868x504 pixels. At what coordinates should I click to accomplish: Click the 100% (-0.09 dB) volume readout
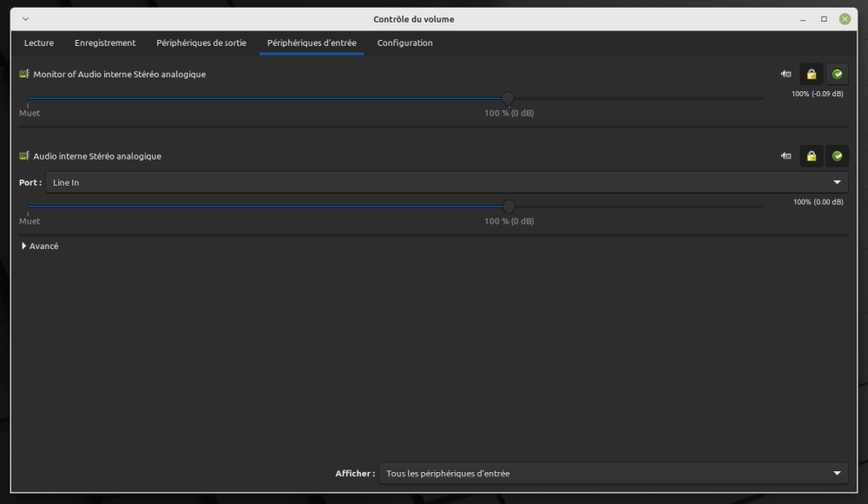click(818, 94)
